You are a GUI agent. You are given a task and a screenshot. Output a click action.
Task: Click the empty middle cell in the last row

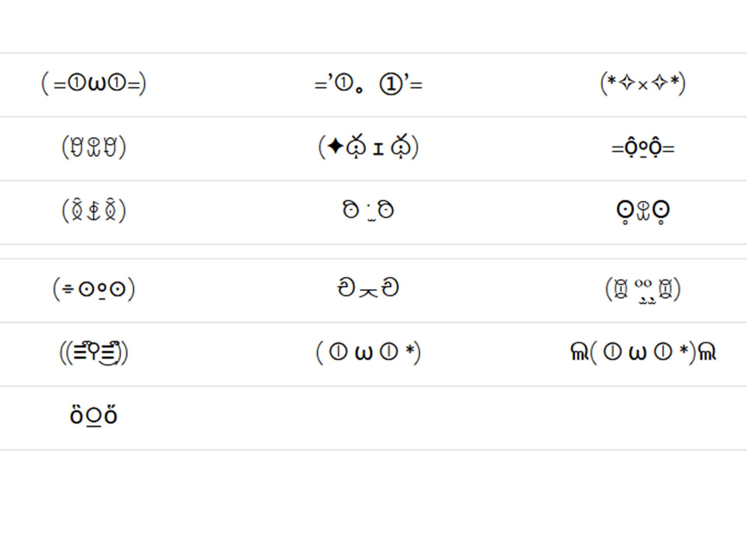[368, 418]
